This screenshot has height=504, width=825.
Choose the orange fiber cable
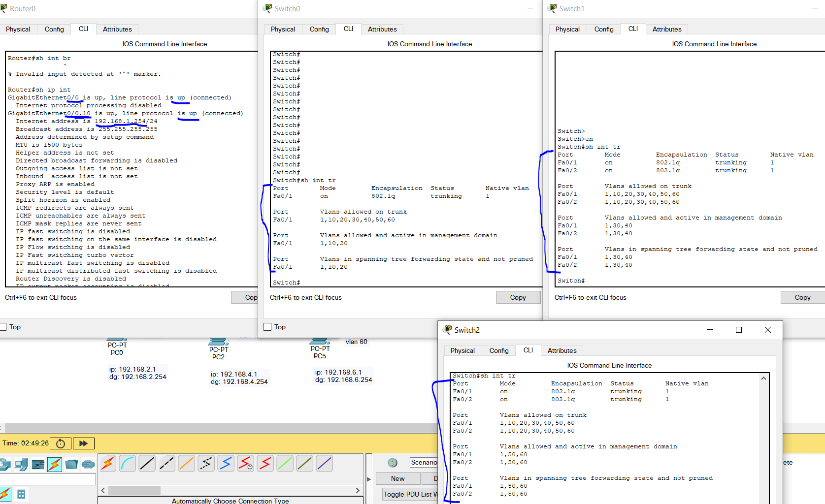click(x=187, y=463)
